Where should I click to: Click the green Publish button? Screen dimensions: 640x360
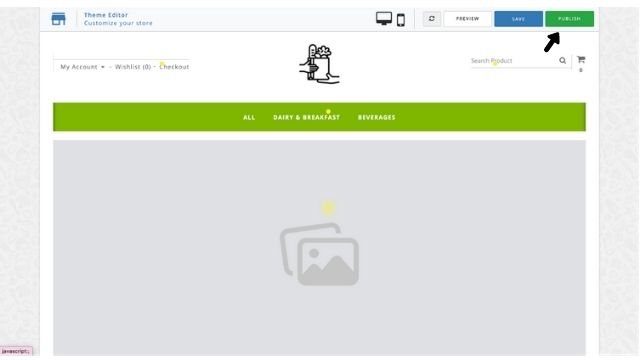(x=569, y=19)
